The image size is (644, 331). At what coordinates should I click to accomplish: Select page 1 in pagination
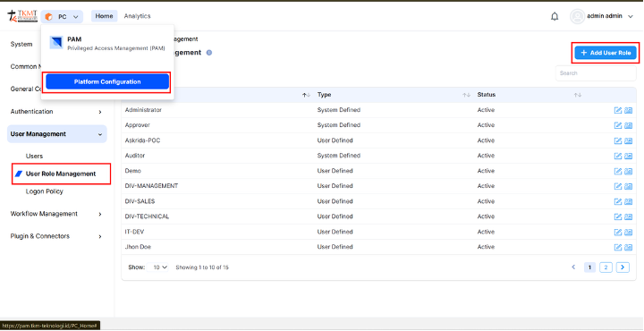coord(589,267)
